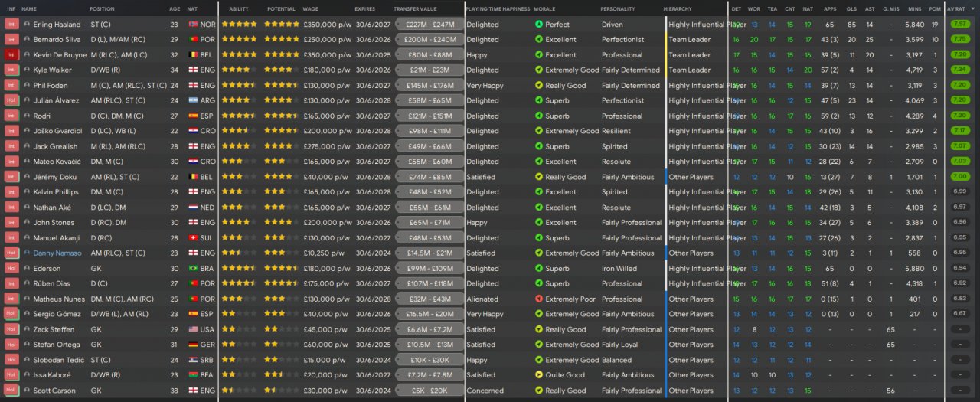Sort by the TRANSFER VALUE column header
The height and width of the screenshot is (402, 980).
[415, 8]
